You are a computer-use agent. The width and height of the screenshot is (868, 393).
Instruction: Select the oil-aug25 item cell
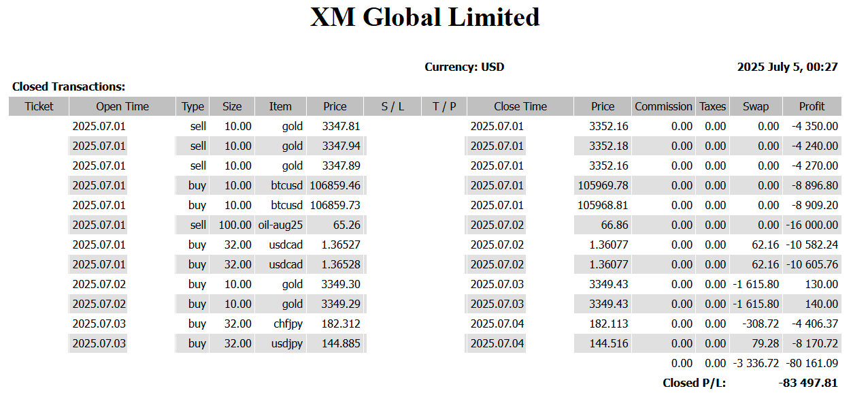(280, 225)
